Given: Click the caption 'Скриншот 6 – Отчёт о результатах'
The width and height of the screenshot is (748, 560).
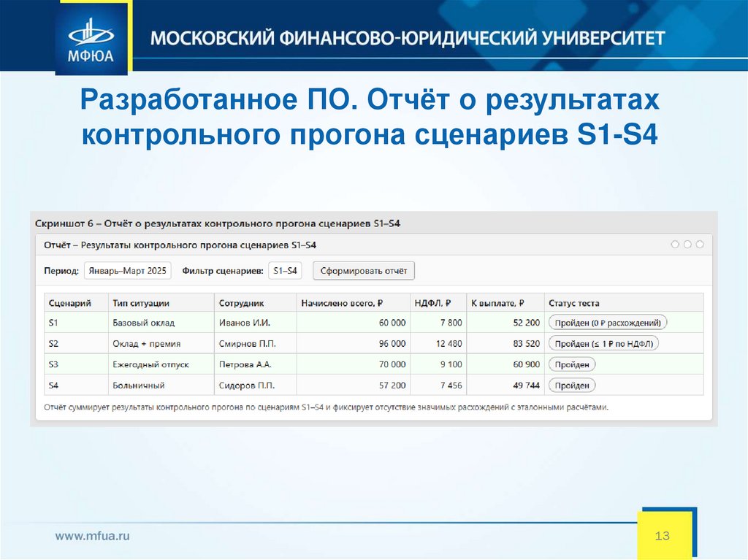Looking at the screenshot, I should (218, 223).
